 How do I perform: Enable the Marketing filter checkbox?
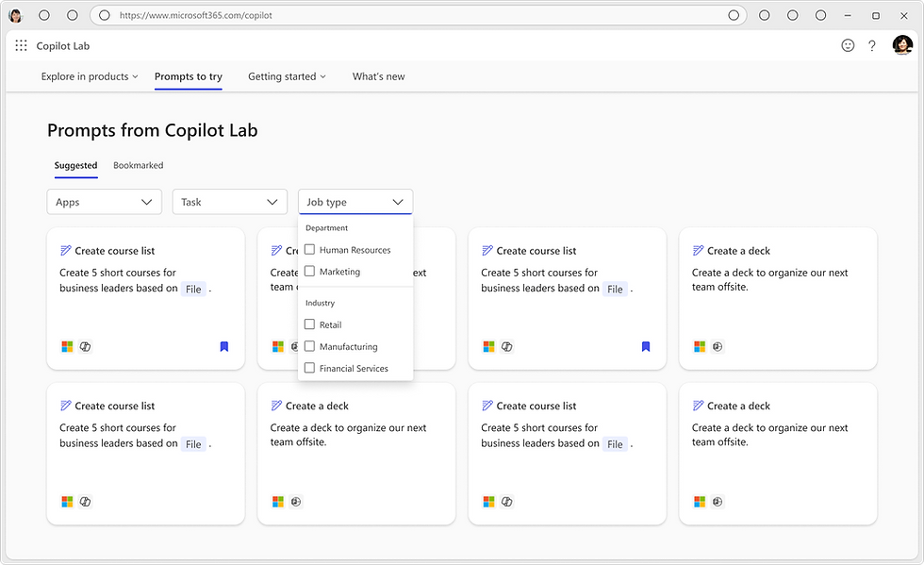point(309,272)
